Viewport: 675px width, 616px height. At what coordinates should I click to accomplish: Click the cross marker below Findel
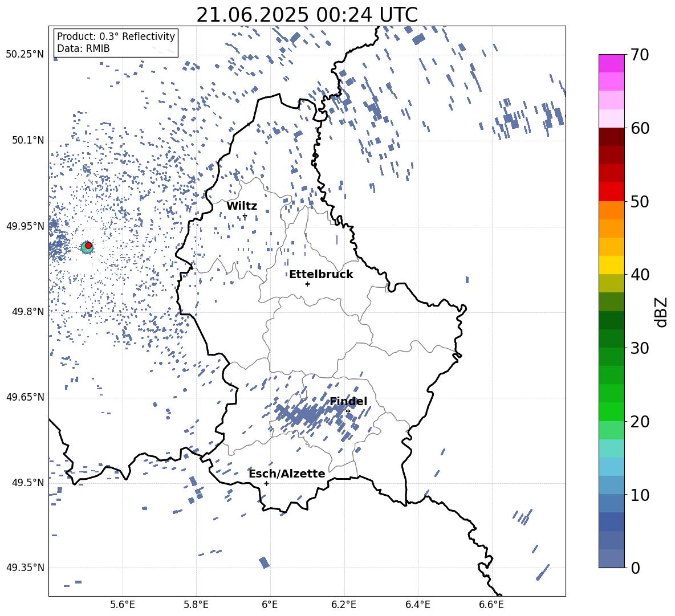[348, 411]
